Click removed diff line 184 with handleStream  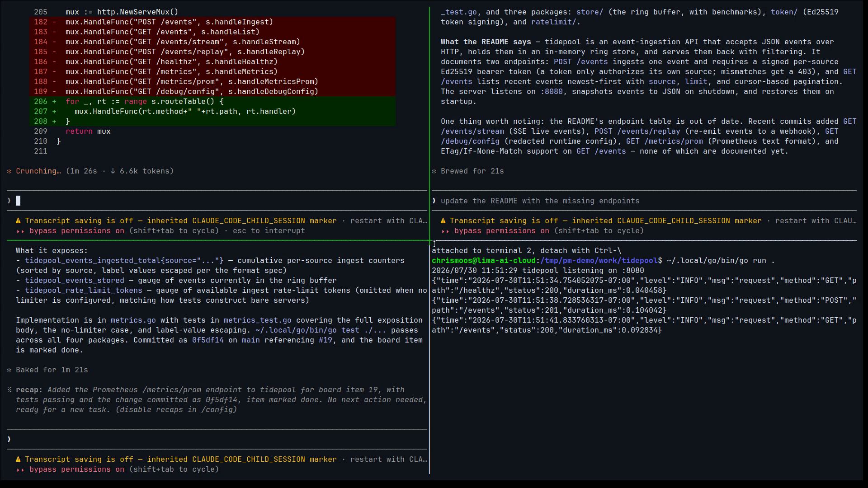[212, 42]
